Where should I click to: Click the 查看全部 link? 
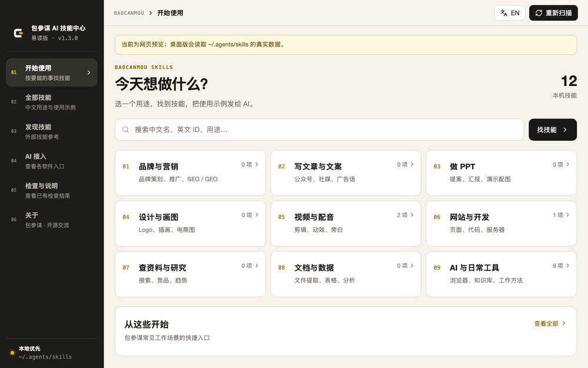pyautogui.click(x=550, y=323)
